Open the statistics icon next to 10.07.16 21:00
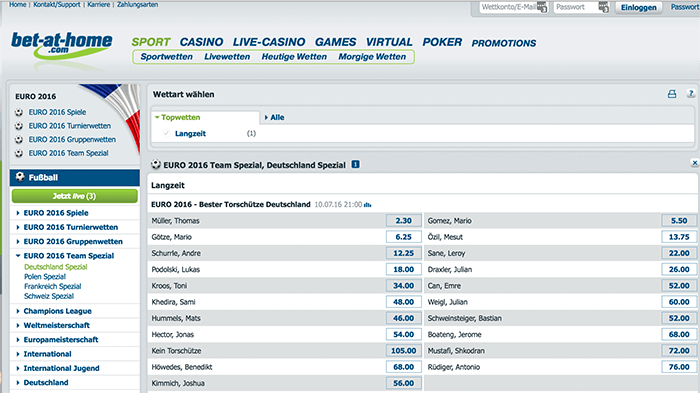700x393 pixels. pos(367,205)
